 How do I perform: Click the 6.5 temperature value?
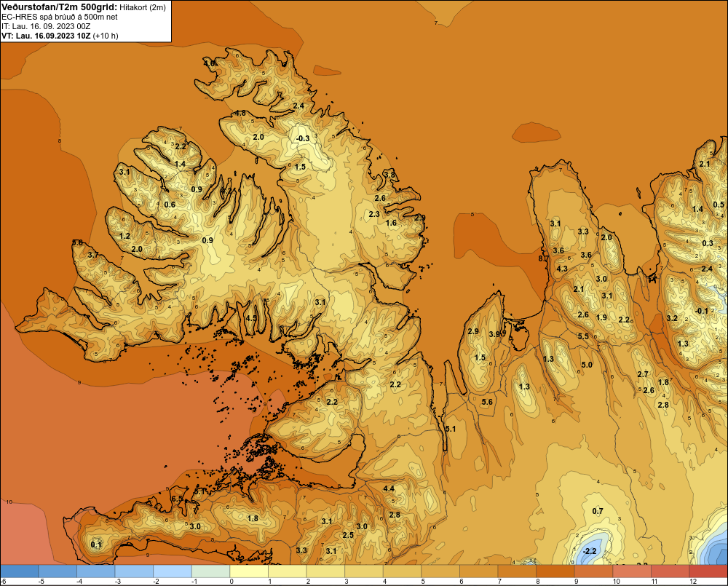point(177,499)
